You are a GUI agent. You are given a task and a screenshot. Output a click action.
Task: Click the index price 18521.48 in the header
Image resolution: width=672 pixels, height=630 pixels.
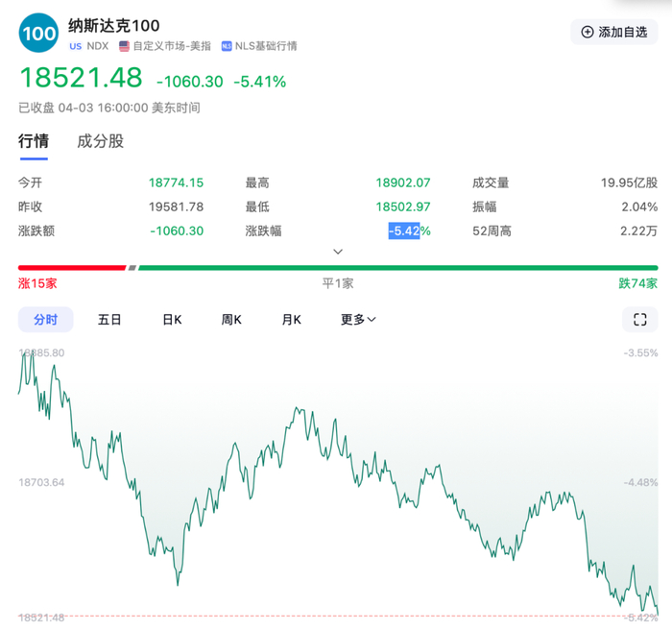pos(81,78)
